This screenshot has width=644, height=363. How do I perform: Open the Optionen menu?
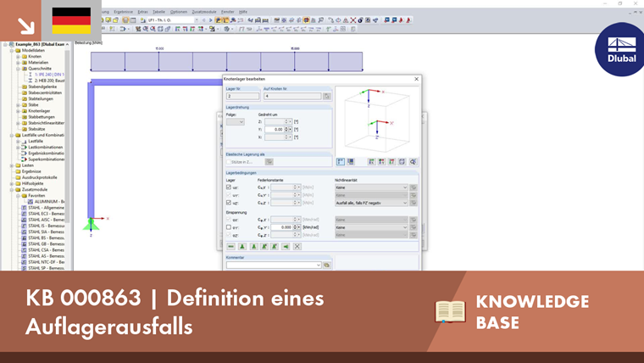tap(179, 12)
